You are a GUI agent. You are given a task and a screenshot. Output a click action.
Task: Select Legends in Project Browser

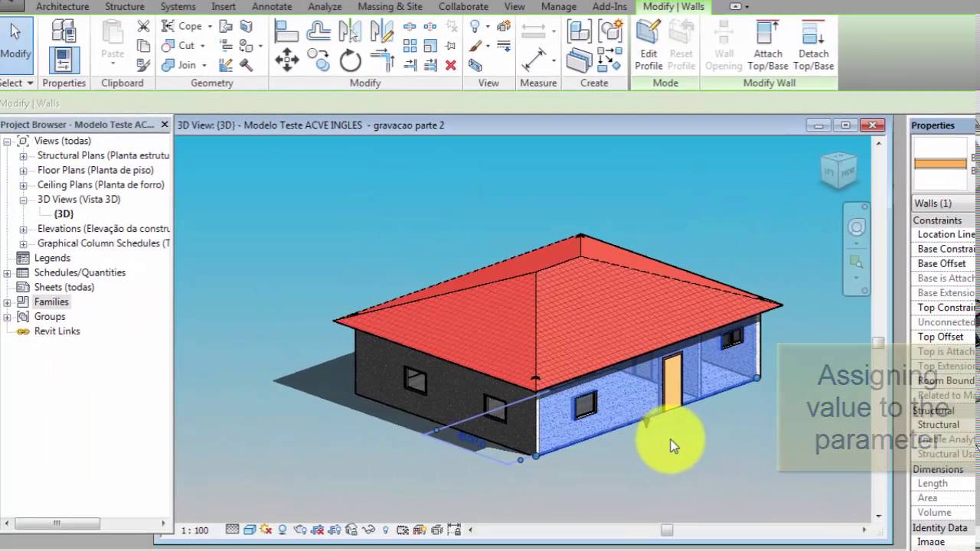coord(52,258)
